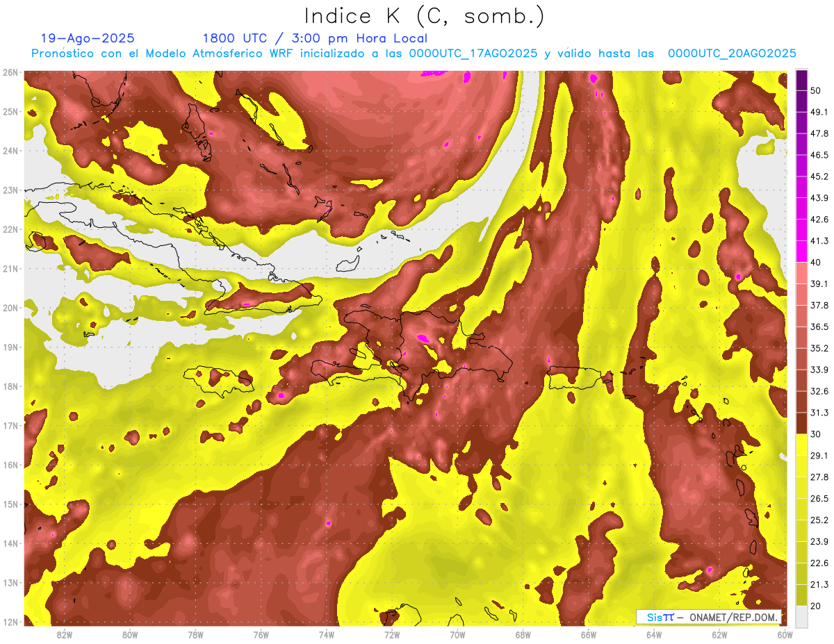The height and width of the screenshot is (644, 834).
Task: Click longitude label '68W'
Action: click(x=523, y=634)
